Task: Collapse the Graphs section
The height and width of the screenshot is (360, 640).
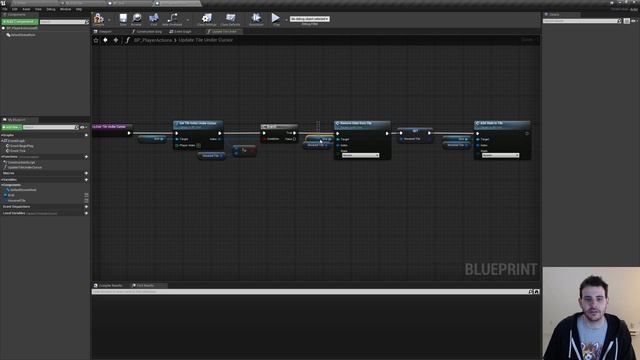Action: click(2, 135)
